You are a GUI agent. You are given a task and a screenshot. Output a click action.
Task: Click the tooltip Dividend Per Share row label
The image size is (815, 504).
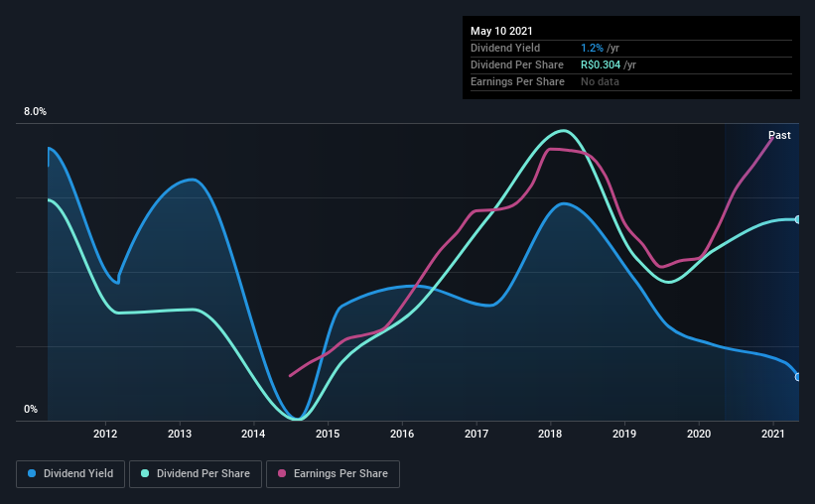(x=516, y=64)
